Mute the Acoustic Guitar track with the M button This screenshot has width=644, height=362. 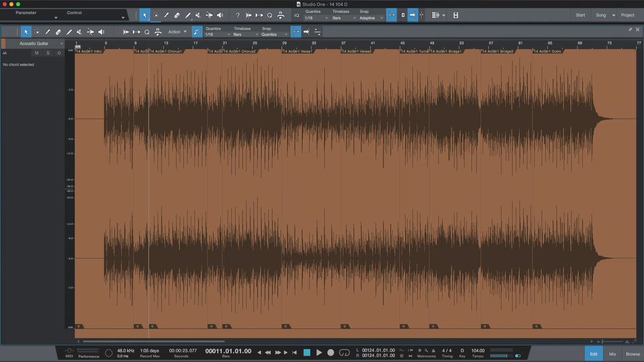(36, 53)
